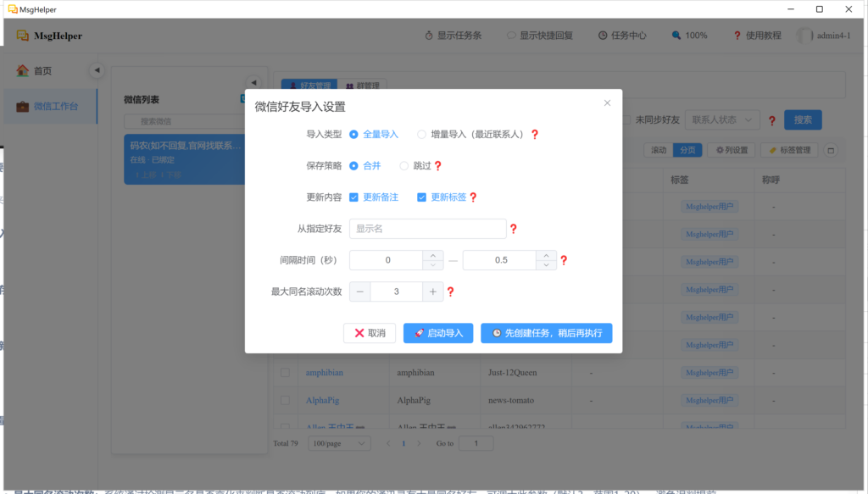Open 任务中心 from top toolbar
Screen dimensions: 868x494
622,36
